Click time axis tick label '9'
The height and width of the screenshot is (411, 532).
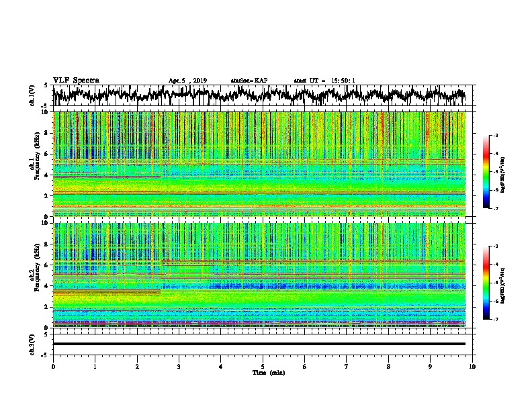pyautogui.click(x=430, y=367)
